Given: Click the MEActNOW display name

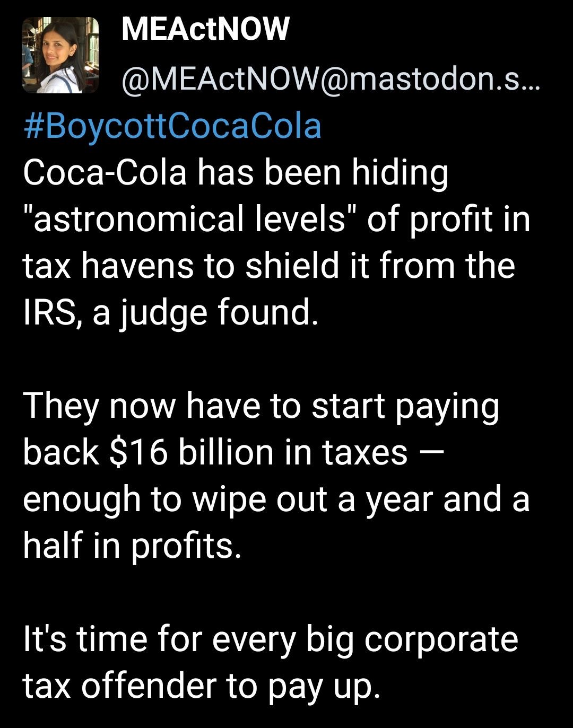Looking at the screenshot, I should click(x=205, y=30).
